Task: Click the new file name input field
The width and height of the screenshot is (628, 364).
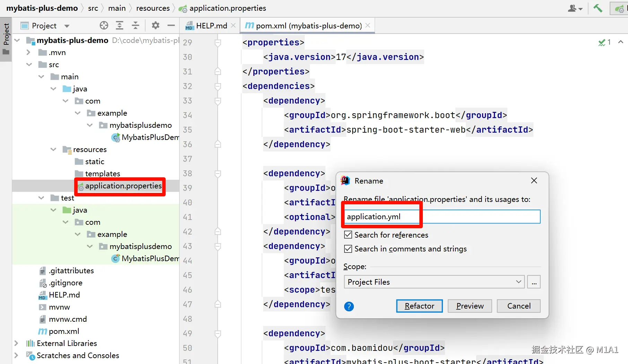Action: pos(442,216)
